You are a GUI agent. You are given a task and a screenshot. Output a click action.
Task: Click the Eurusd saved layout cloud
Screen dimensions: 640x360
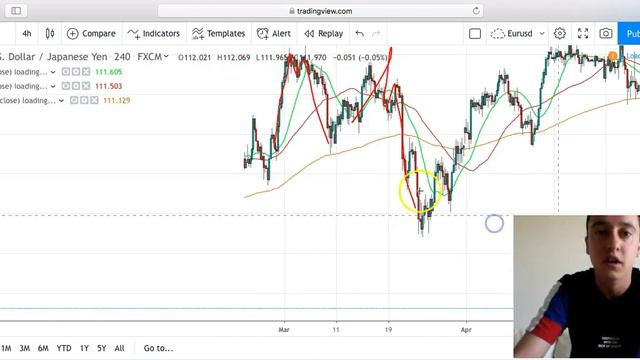pyautogui.click(x=511, y=33)
